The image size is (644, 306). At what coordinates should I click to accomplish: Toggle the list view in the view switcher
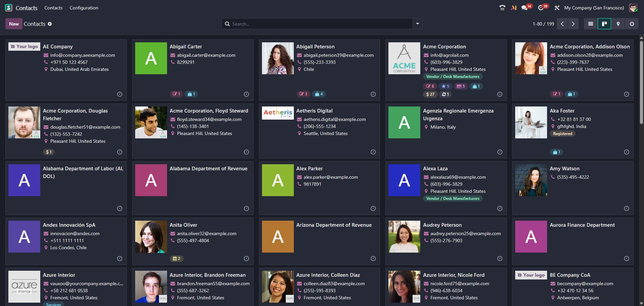click(591, 24)
